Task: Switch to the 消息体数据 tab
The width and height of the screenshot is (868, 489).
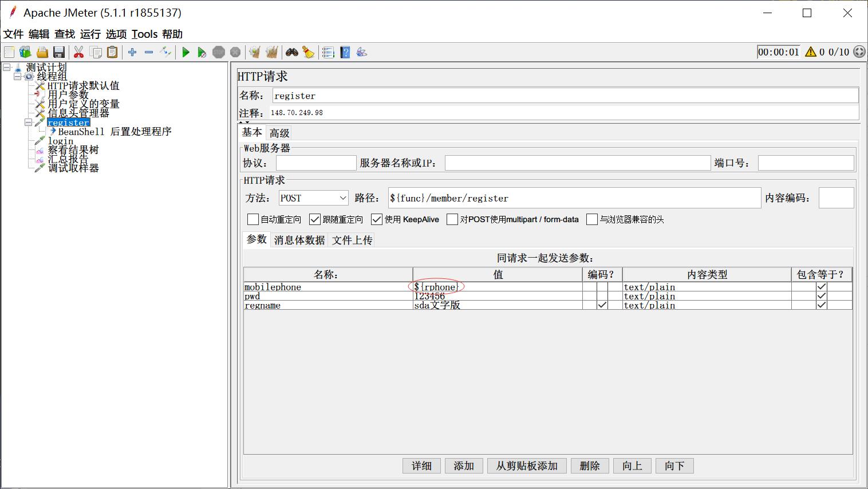Action: 299,240
